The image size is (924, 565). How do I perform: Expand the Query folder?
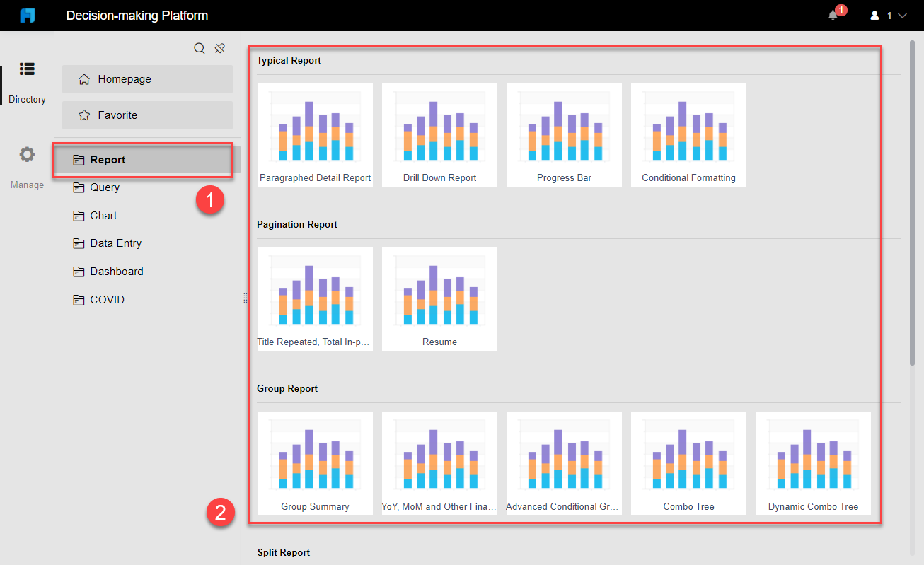[x=105, y=187]
